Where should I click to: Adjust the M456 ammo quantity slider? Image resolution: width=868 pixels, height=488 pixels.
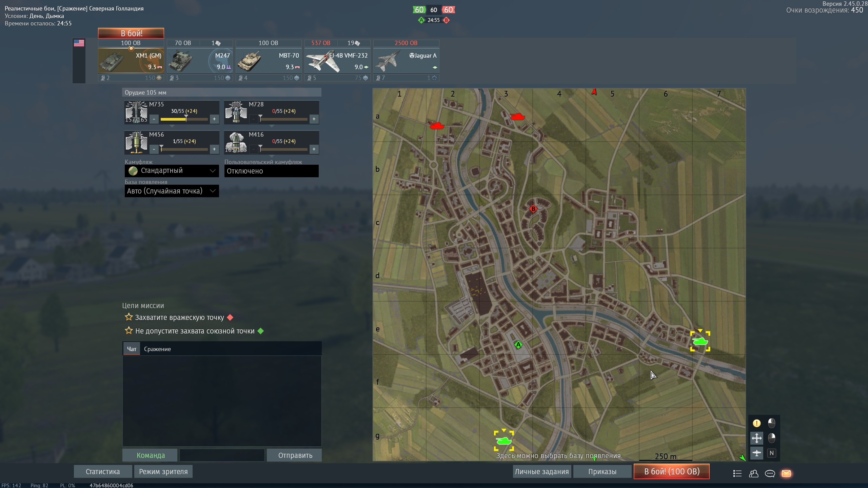[x=184, y=149]
